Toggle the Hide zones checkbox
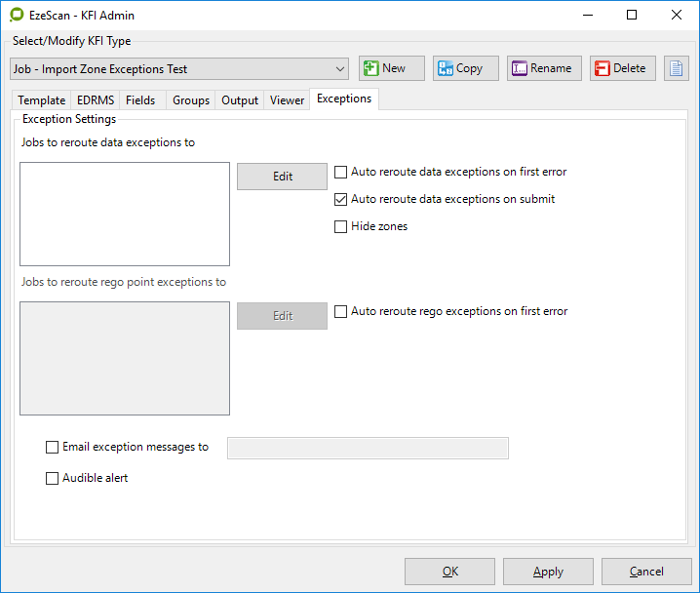Image resolution: width=700 pixels, height=593 pixels. 341,226
